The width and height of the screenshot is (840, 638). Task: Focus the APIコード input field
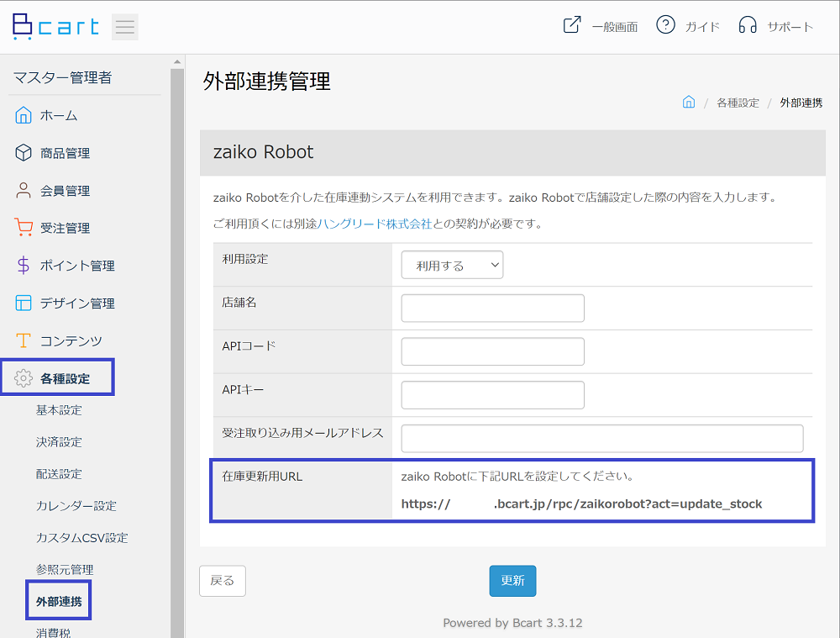(493, 351)
